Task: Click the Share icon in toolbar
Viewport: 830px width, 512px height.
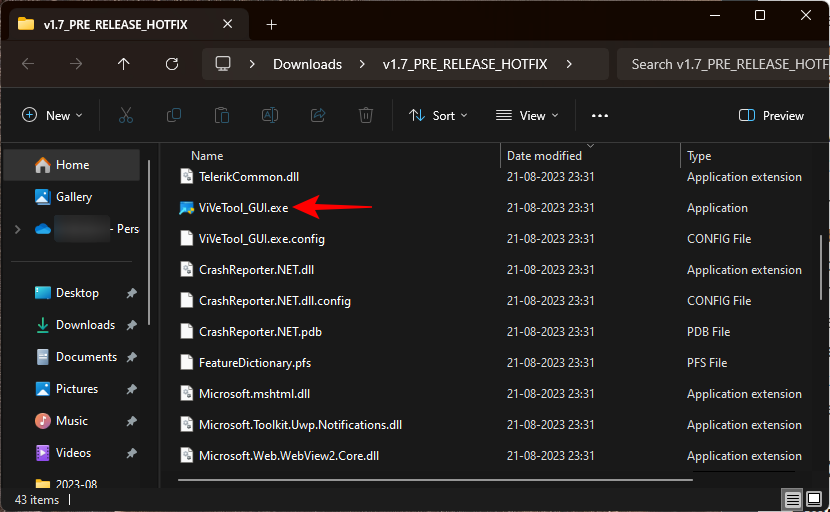Action: pyautogui.click(x=318, y=116)
